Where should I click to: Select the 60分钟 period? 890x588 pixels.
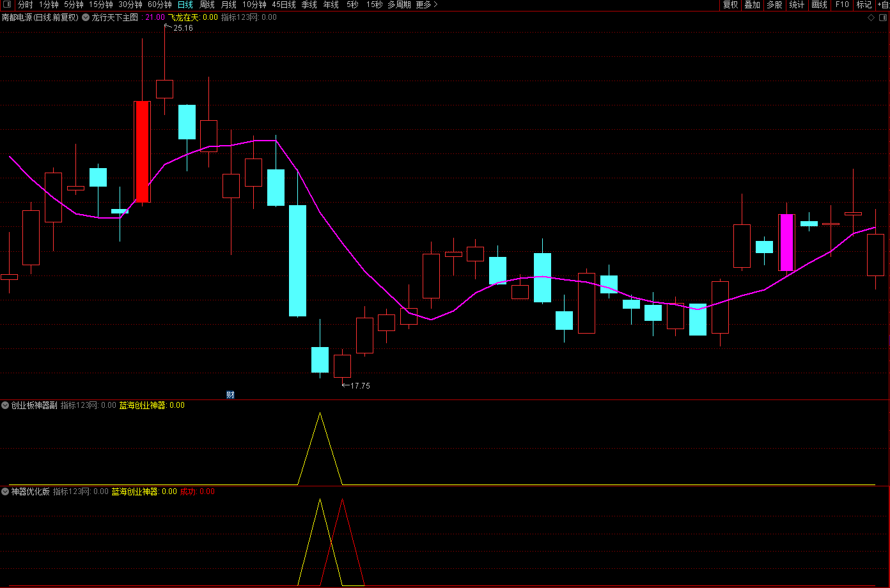[x=160, y=4]
